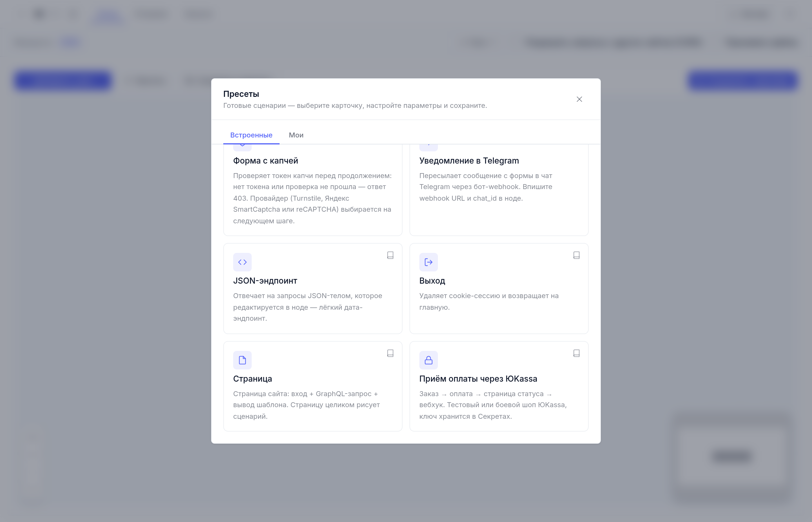Screen dimensions: 812x522
Task: Switch to the Мои tab
Action: [x=296, y=135]
